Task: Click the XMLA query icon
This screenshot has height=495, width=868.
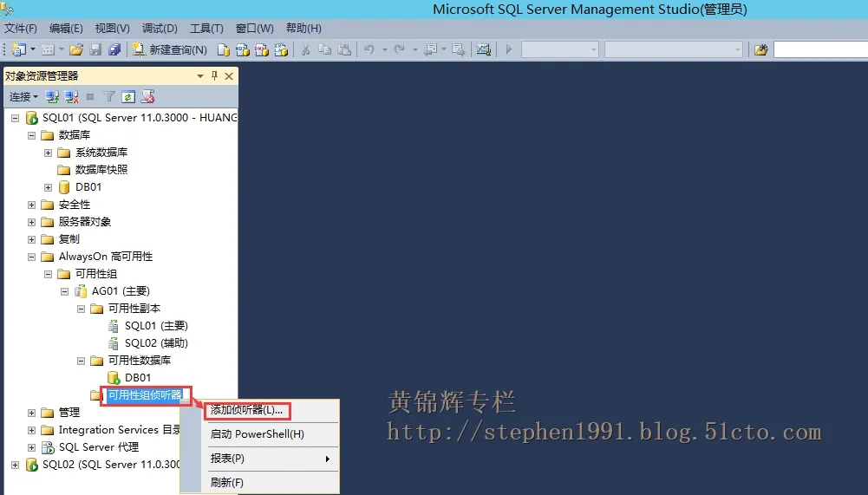Action: [x=281, y=49]
